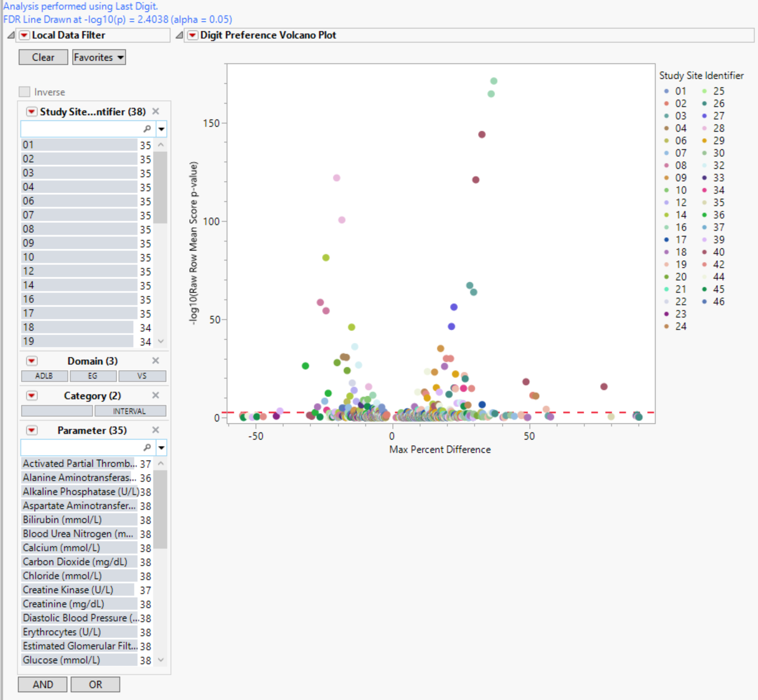Open the Digit Preference Volcano Plot red triangle menu
The image size is (758, 700).
tap(193, 35)
